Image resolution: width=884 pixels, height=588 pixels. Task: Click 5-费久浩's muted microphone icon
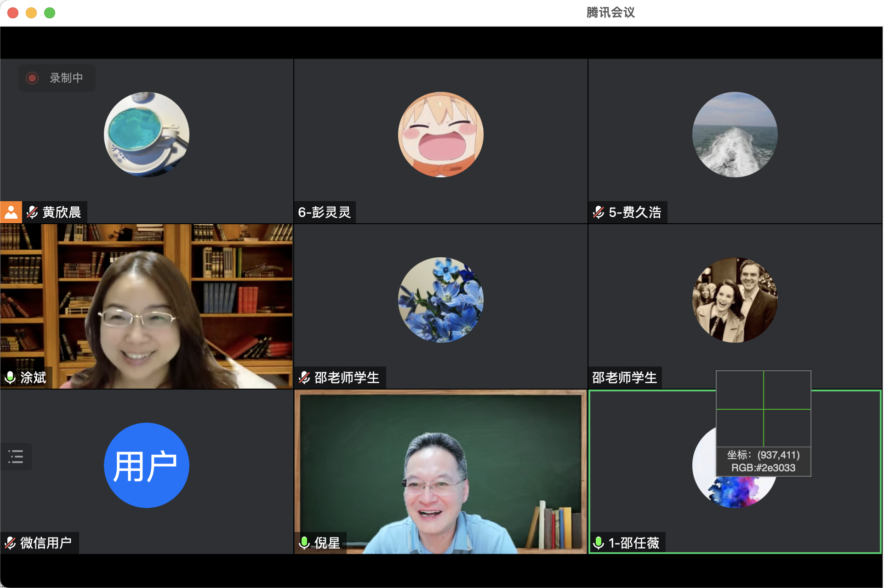click(x=599, y=212)
